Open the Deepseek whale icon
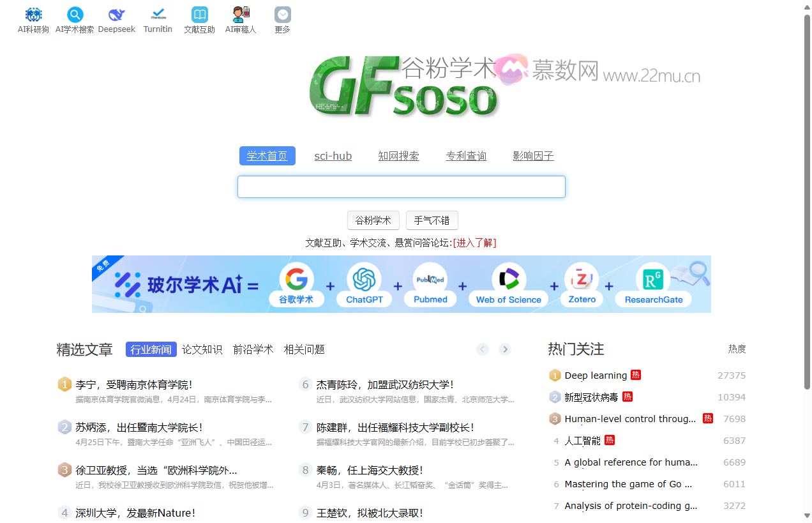 pos(116,15)
